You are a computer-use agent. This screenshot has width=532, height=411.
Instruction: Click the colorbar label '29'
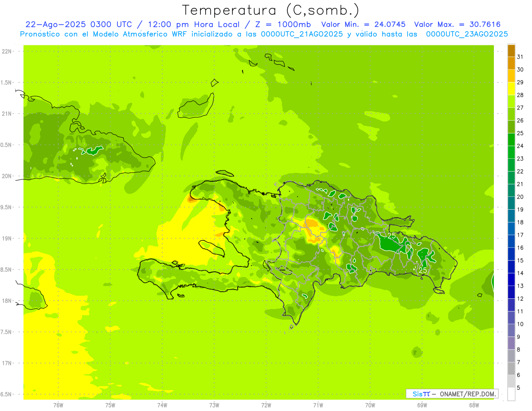point(520,82)
